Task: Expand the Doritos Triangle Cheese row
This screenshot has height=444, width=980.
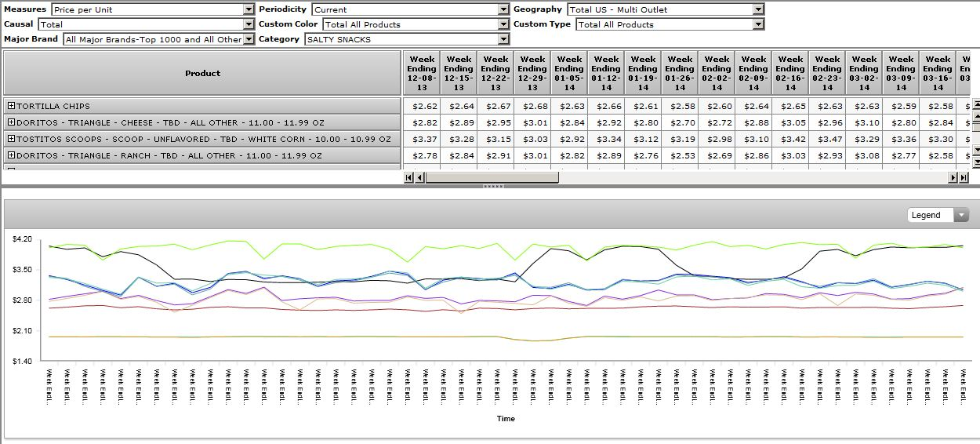Action: [12, 122]
